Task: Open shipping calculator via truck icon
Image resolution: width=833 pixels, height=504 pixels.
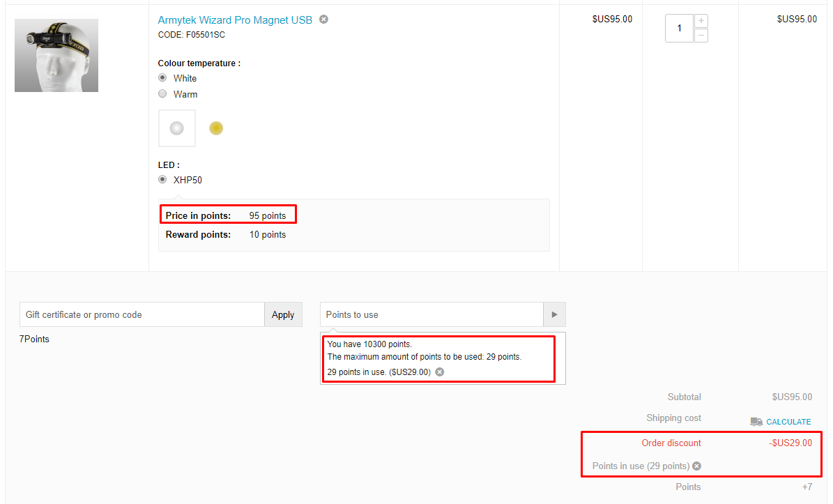Action: (756, 422)
